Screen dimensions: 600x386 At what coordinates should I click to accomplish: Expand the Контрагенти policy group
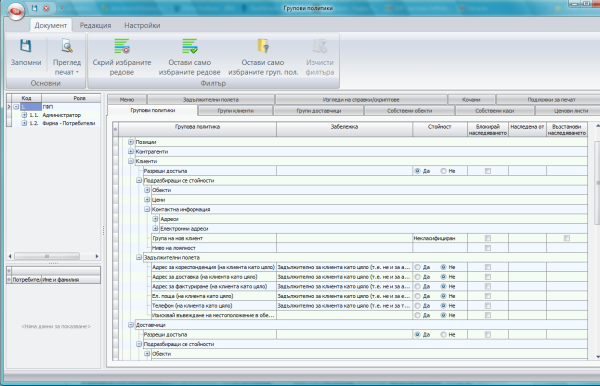tap(131, 151)
